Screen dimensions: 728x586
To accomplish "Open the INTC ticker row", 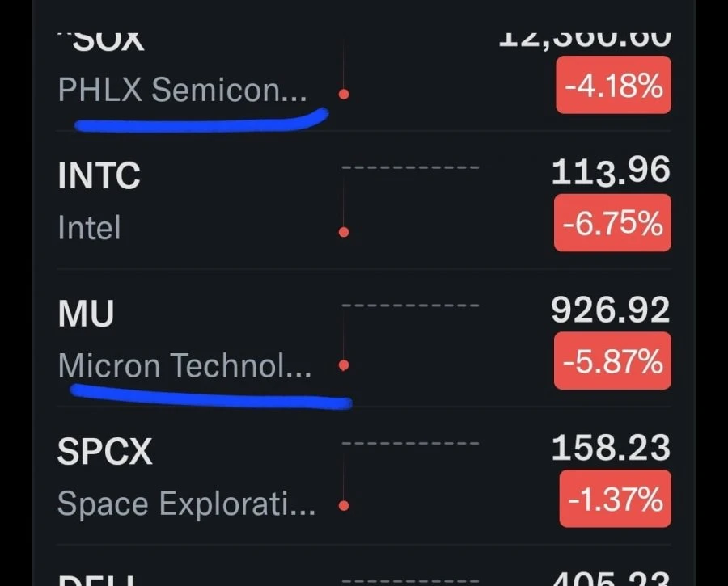I will (x=364, y=200).
